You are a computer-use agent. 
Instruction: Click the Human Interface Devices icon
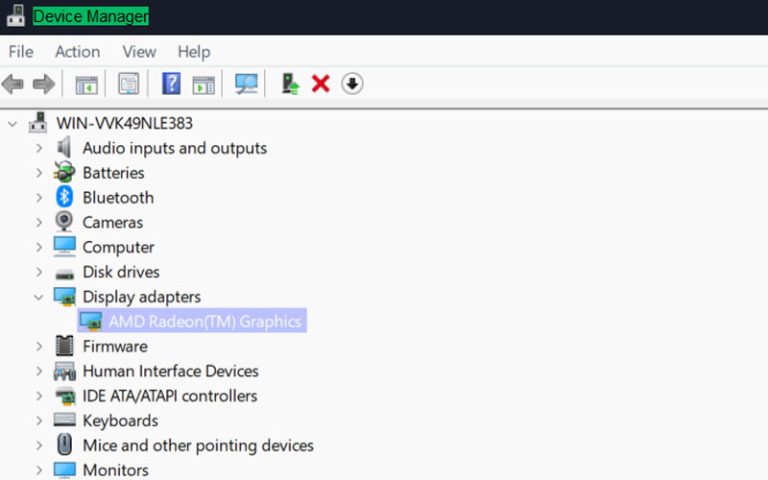point(65,371)
